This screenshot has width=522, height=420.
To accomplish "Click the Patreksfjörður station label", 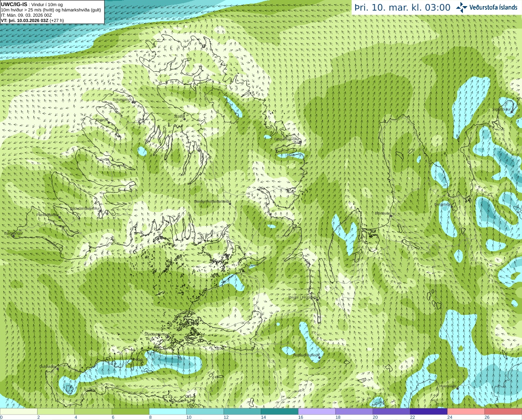I will pyautogui.click(x=48, y=214).
